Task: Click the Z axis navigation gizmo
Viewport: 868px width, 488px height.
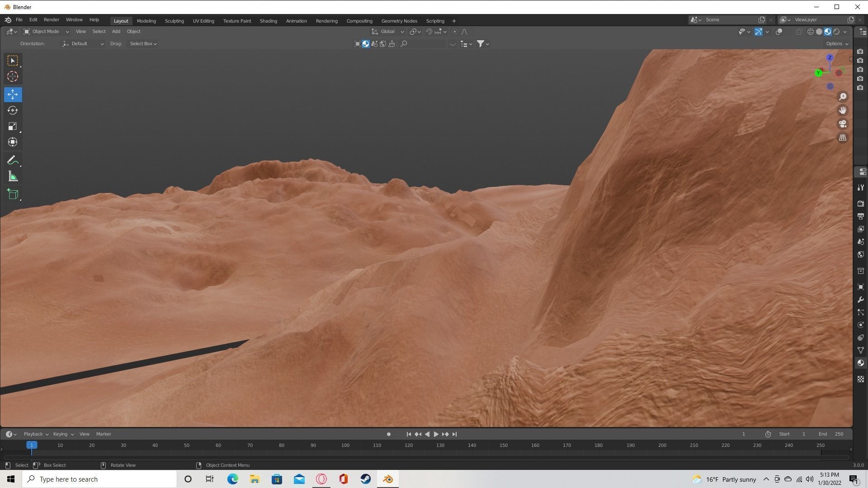Action: 830,57
